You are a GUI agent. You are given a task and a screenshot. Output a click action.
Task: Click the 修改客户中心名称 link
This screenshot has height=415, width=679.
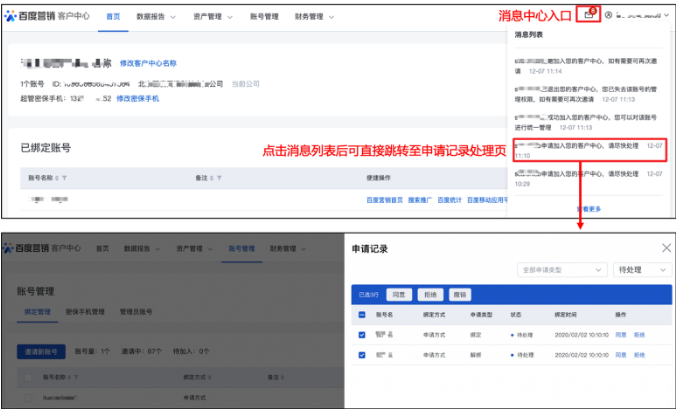tap(148, 63)
